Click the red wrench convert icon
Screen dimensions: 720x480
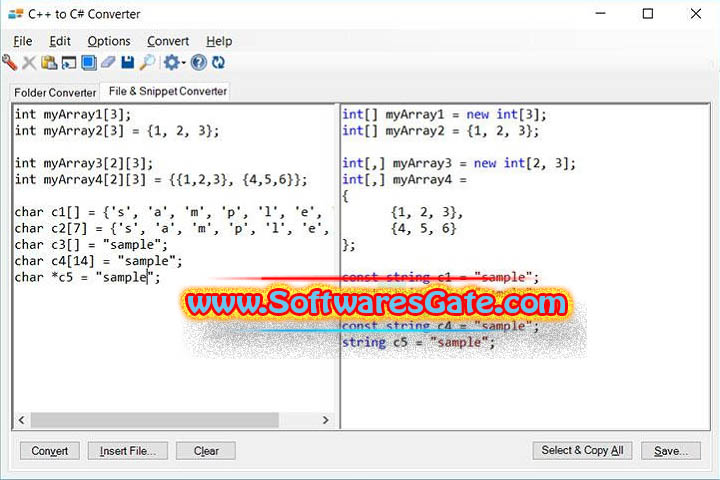[10, 62]
